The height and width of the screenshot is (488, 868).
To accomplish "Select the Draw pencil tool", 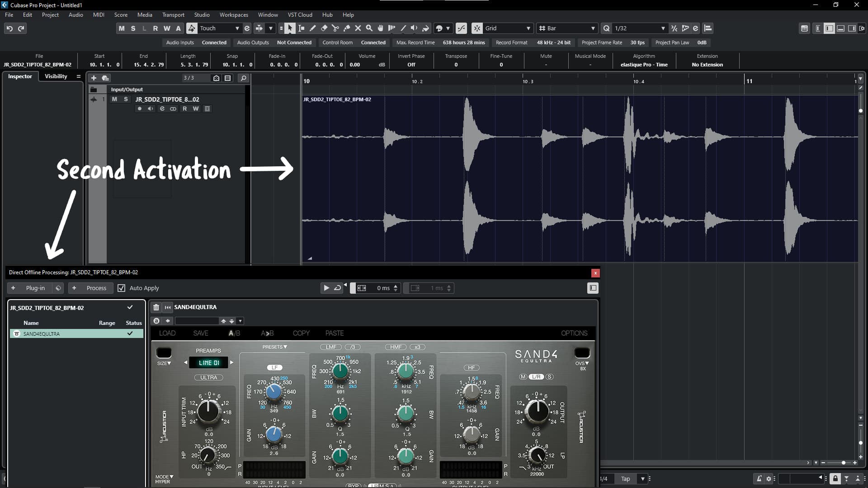I will pyautogui.click(x=312, y=28).
